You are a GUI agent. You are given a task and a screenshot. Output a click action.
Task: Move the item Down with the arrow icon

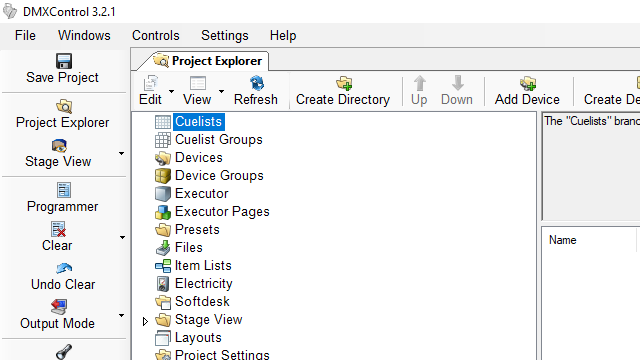click(458, 83)
